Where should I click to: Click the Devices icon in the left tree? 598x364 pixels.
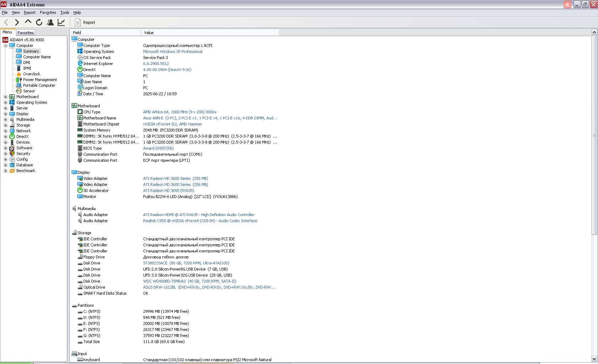coord(12,142)
